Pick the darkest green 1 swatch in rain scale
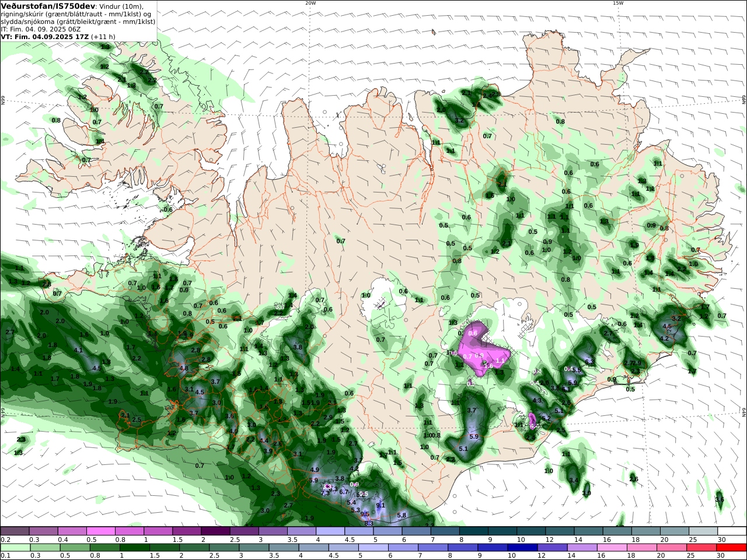 [x=134, y=548]
